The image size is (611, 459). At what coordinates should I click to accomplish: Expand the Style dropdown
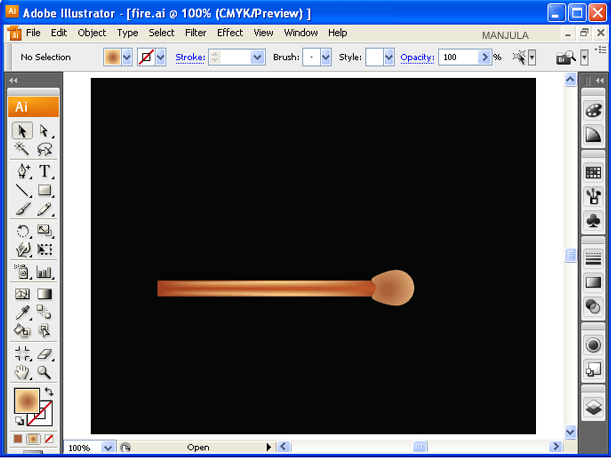[x=388, y=58]
